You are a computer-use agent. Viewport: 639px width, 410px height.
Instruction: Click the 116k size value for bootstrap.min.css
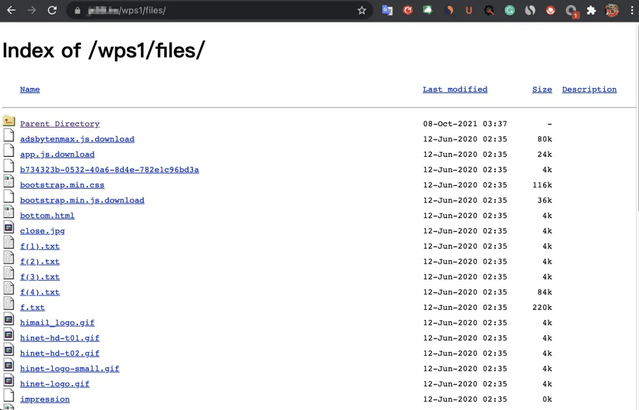point(542,185)
